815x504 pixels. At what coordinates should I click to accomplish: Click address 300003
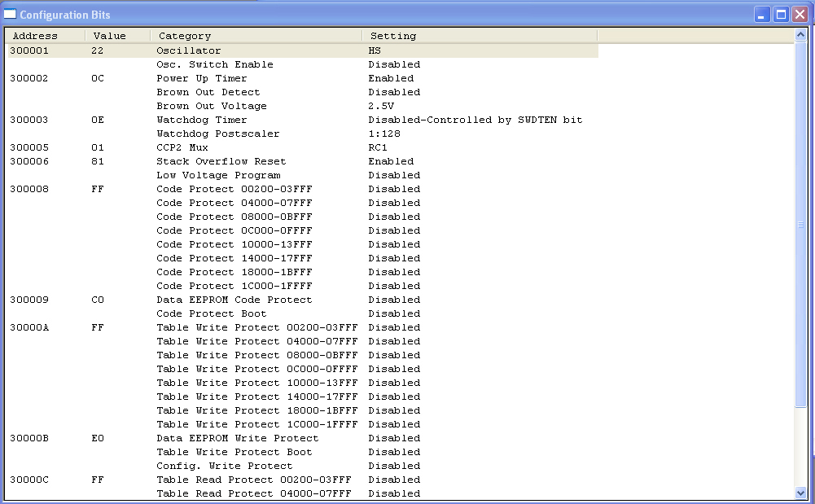29,120
